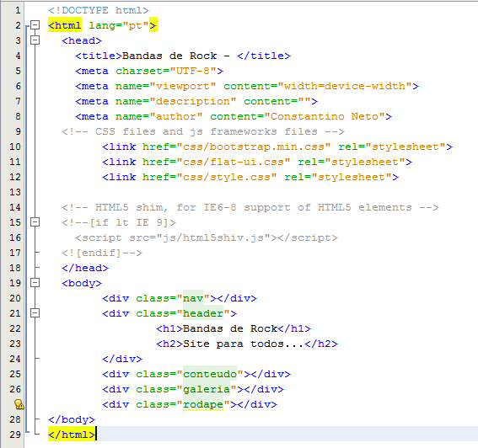
Task: Select the DOCTYPE html declaration text
Action: tap(99, 10)
